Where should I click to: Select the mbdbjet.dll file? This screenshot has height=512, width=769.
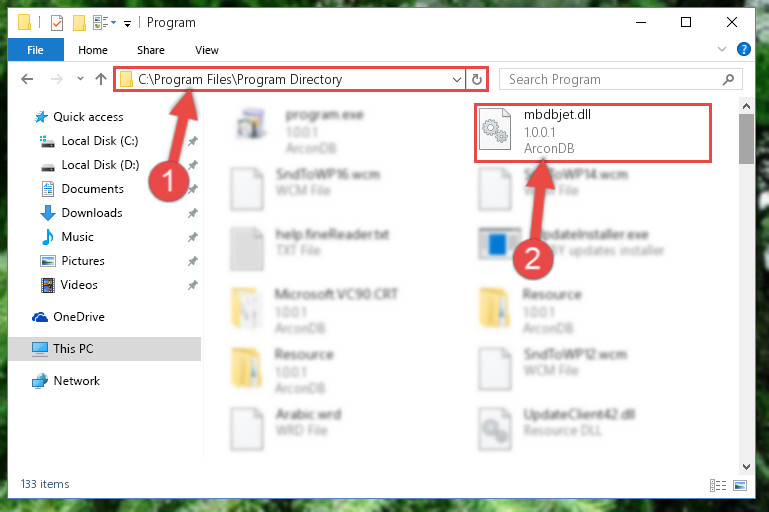coord(592,132)
